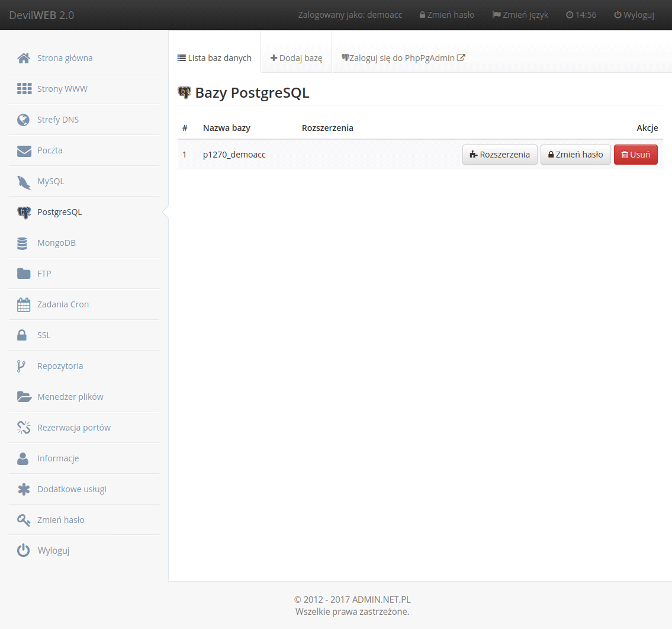Select the Zadania Cron calendar icon

[x=24, y=304]
